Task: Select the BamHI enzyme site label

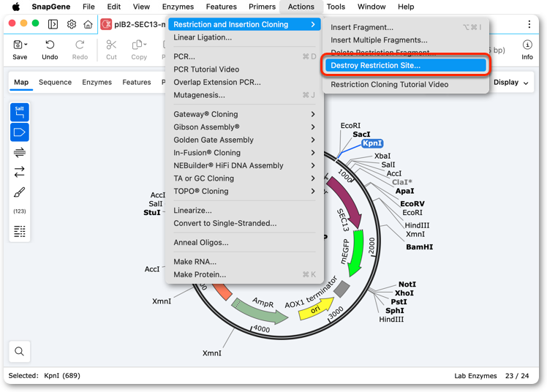Action: tap(419, 247)
